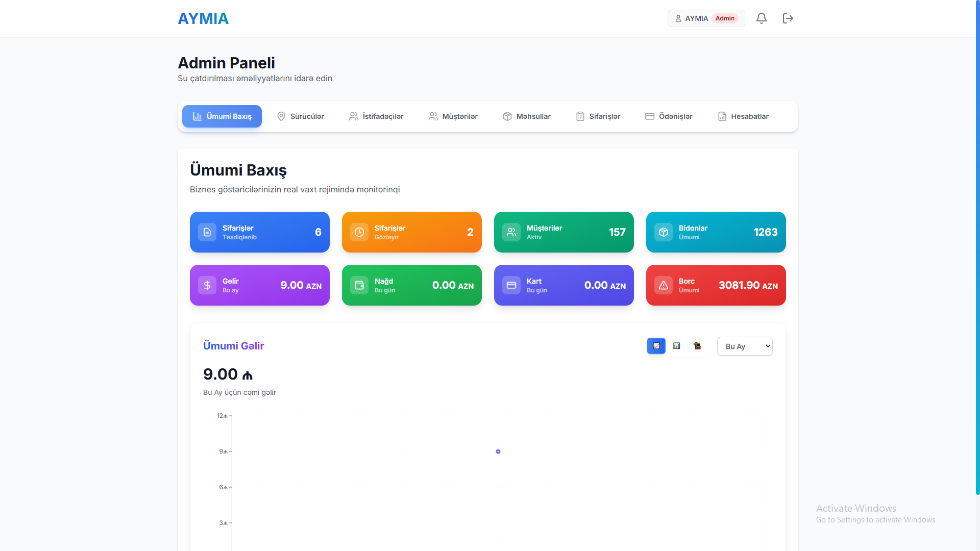Image resolution: width=980 pixels, height=551 pixels.
Task: Click the logout arrow icon
Action: click(x=788, y=18)
